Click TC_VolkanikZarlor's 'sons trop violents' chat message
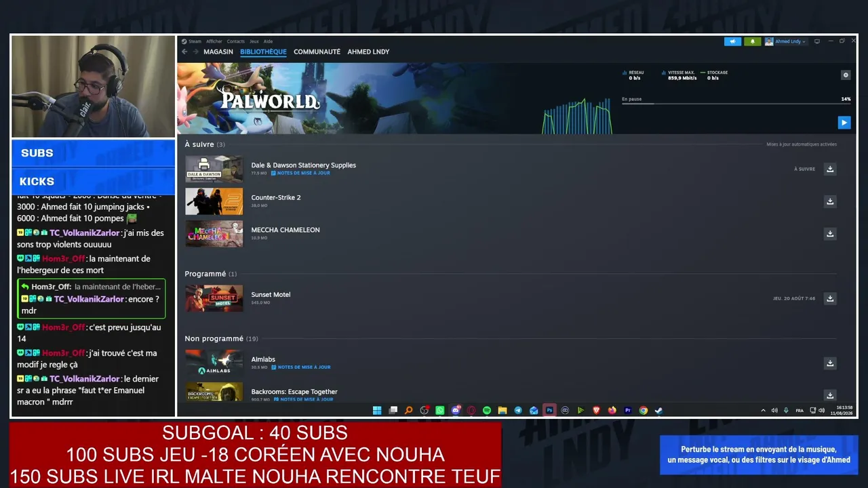This screenshot has width=868, height=488. [91, 239]
